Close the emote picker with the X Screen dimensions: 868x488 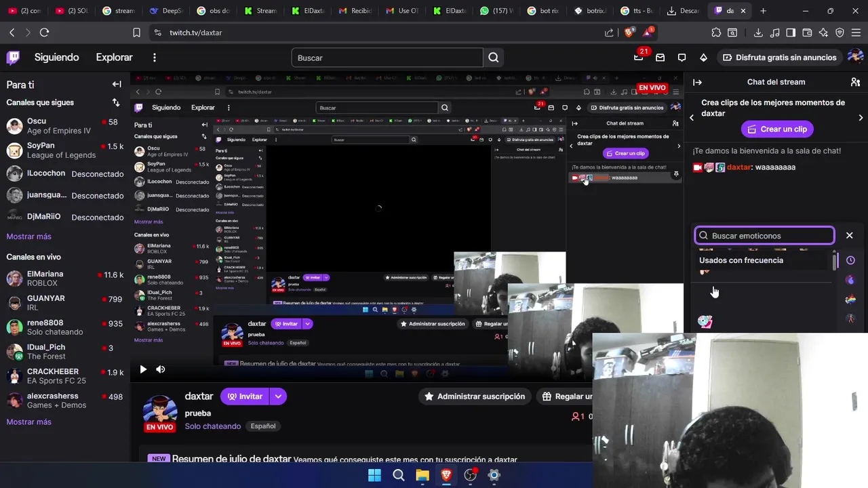tap(849, 235)
